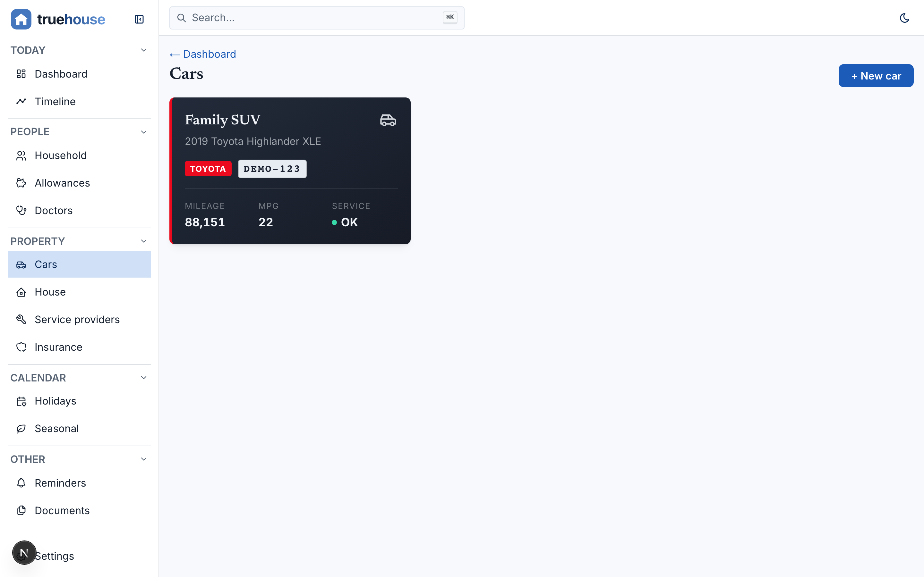Focus the Search input field

pos(317,18)
